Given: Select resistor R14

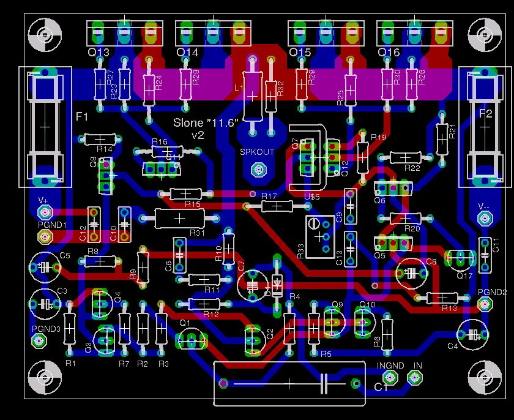Looking at the screenshot, I should click(100, 140).
